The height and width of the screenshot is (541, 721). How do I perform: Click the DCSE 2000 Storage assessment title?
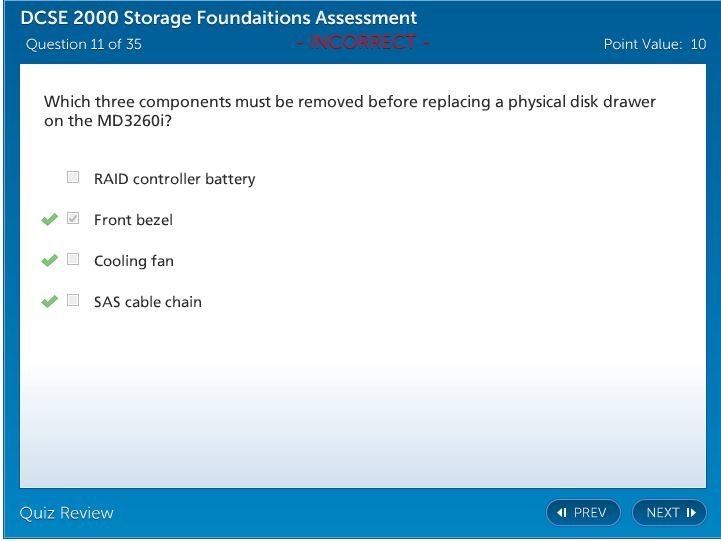pyautogui.click(x=219, y=18)
